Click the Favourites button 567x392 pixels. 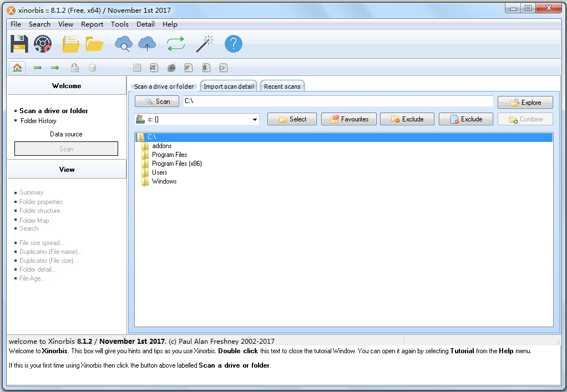tap(348, 119)
